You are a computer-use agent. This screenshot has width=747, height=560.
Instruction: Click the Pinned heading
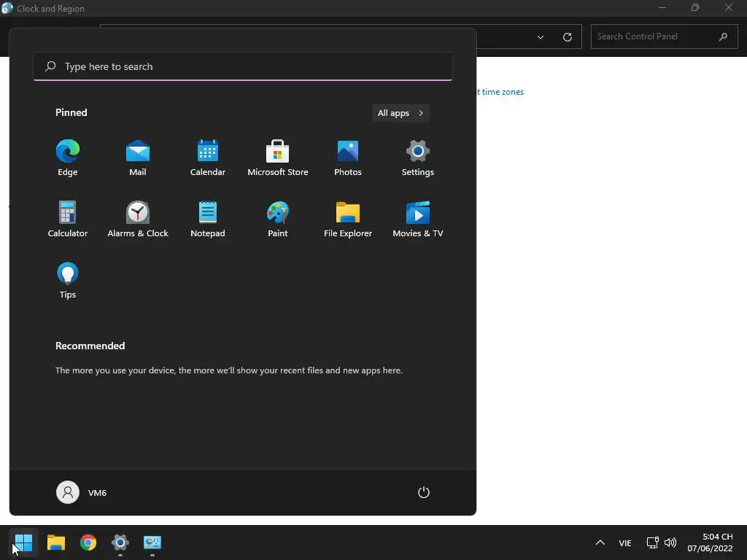[71, 112]
